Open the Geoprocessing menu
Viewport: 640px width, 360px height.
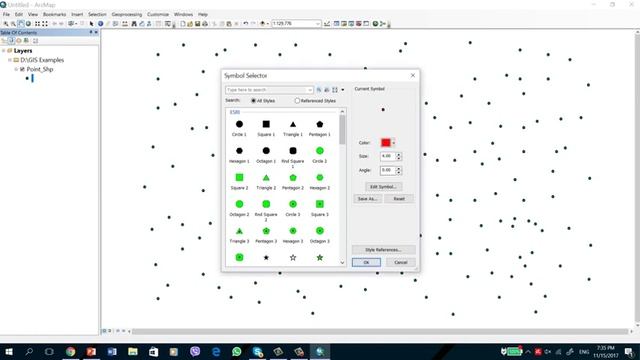click(x=127, y=14)
